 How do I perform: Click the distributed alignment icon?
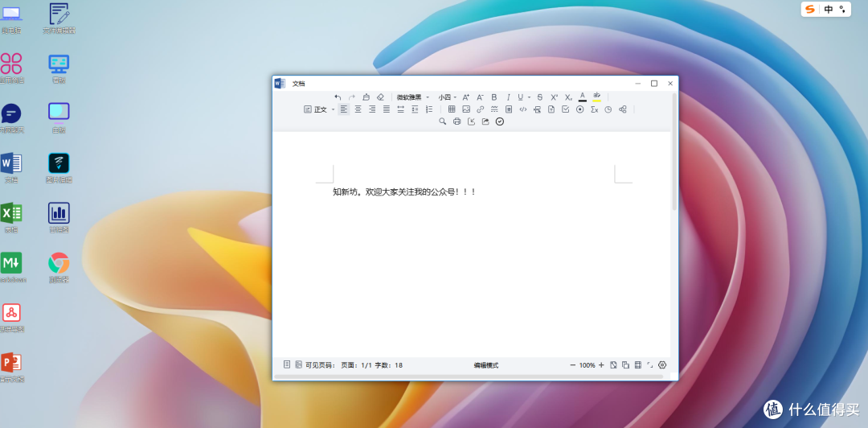pos(401,109)
